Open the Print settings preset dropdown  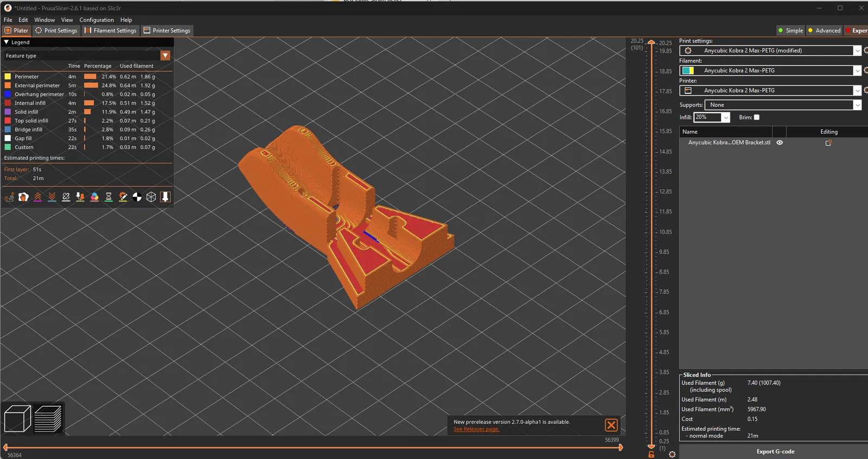point(857,50)
